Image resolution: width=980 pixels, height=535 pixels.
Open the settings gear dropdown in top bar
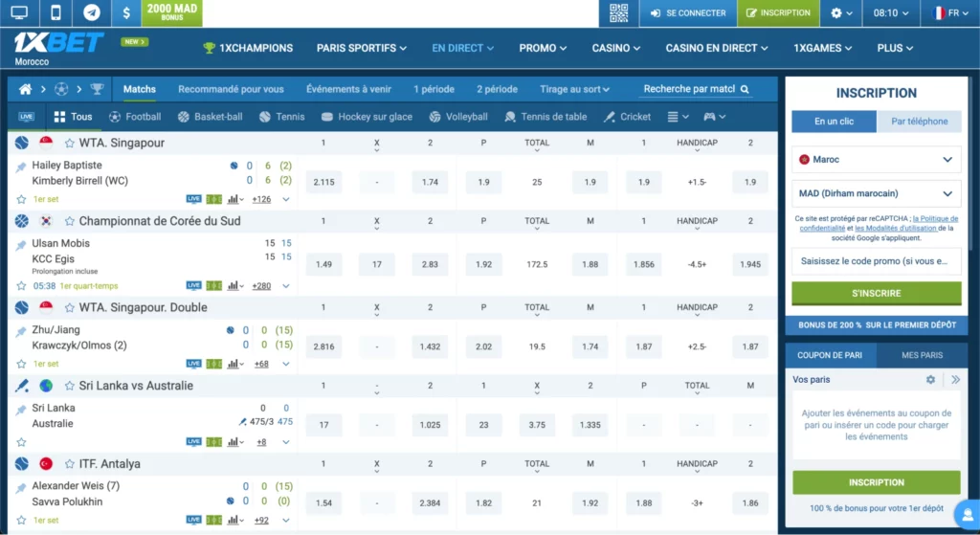point(841,12)
